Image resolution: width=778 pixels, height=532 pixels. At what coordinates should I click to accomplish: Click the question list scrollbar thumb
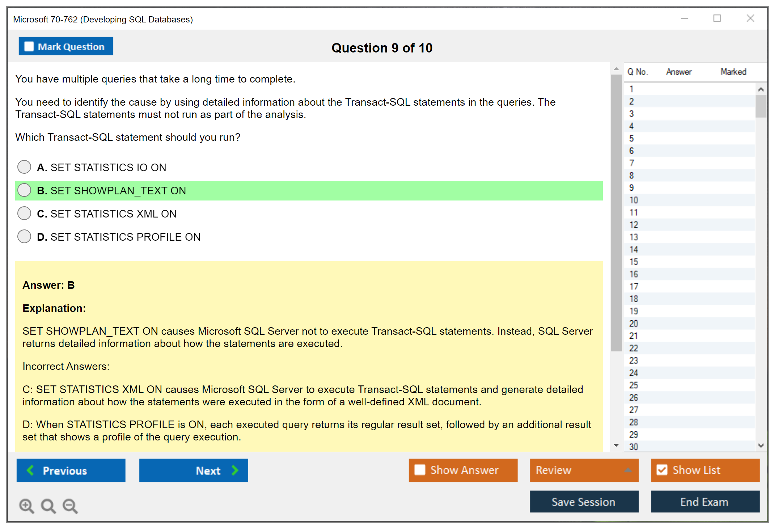click(x=761, y=106)
